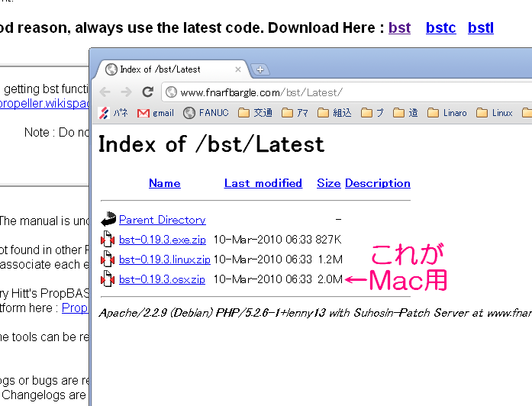
Task: Click the bst-0.19.3.exe.zip file icon
Action: [108, 240]
